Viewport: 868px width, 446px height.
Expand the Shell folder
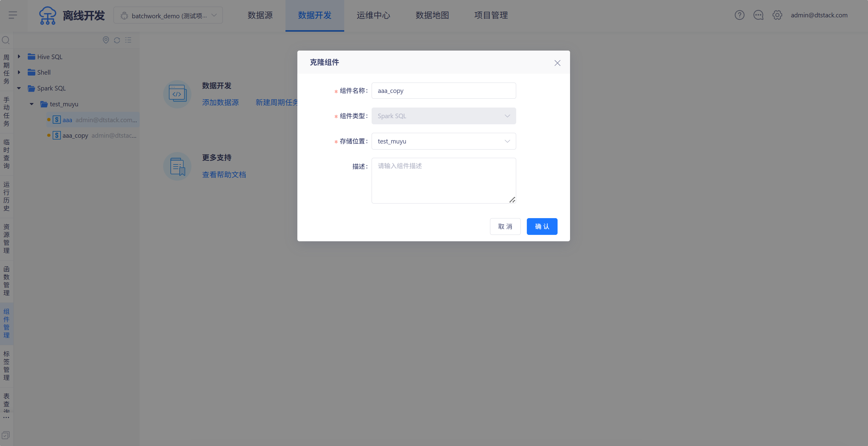(x=19, y=72)
